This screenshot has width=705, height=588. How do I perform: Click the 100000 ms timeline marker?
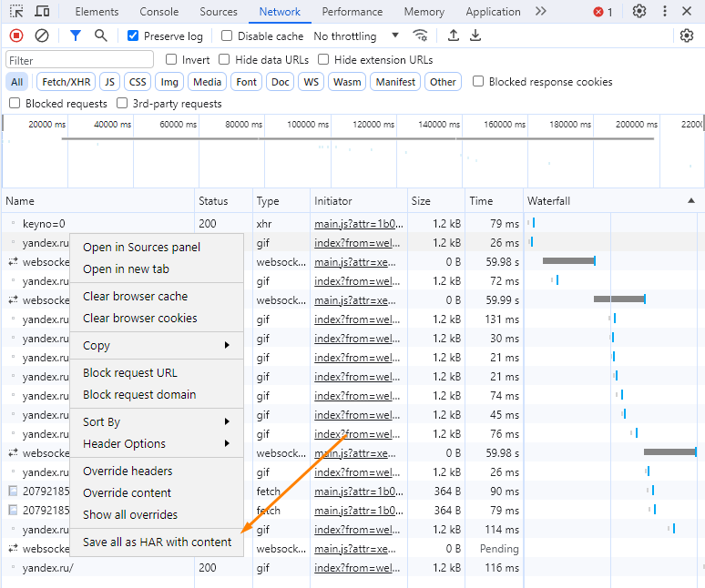point(308,125)
